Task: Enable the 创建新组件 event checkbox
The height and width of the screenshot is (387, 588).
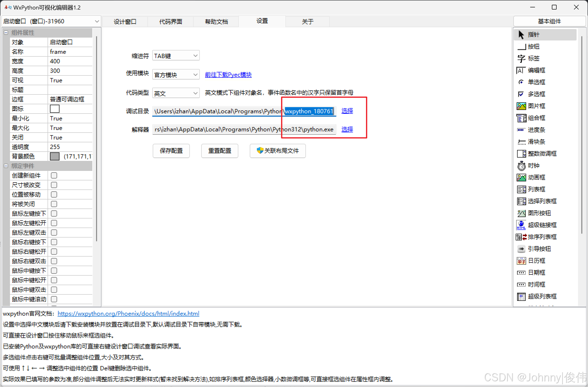Action: pyautogui.click(x=54, y=175)
